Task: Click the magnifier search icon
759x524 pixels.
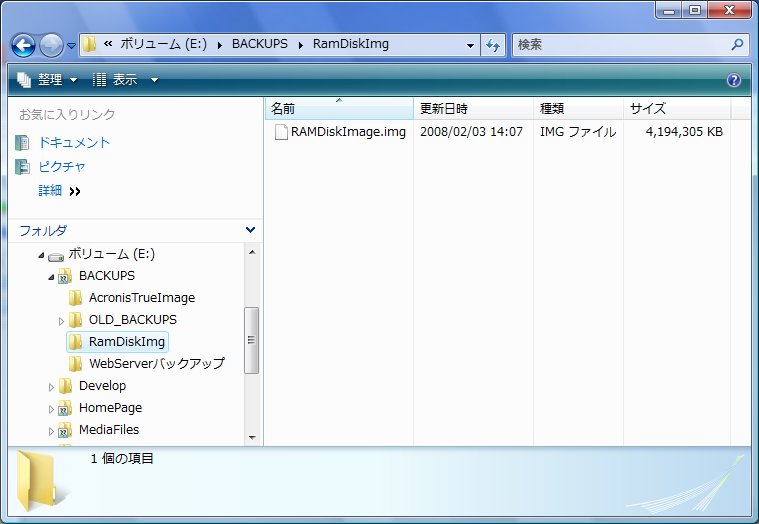Action: tap(737, 45)
